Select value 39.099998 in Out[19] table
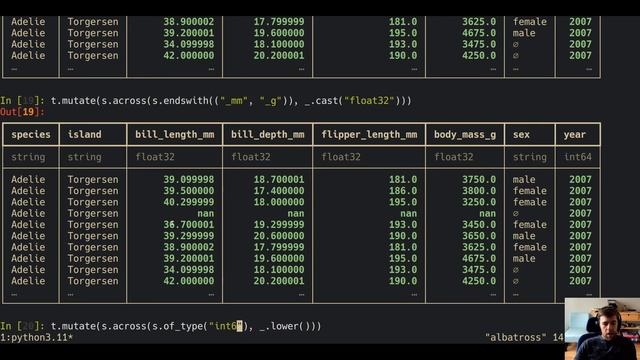Image resolution: width=640 pixels, height=360 pixels. (189, 180)
